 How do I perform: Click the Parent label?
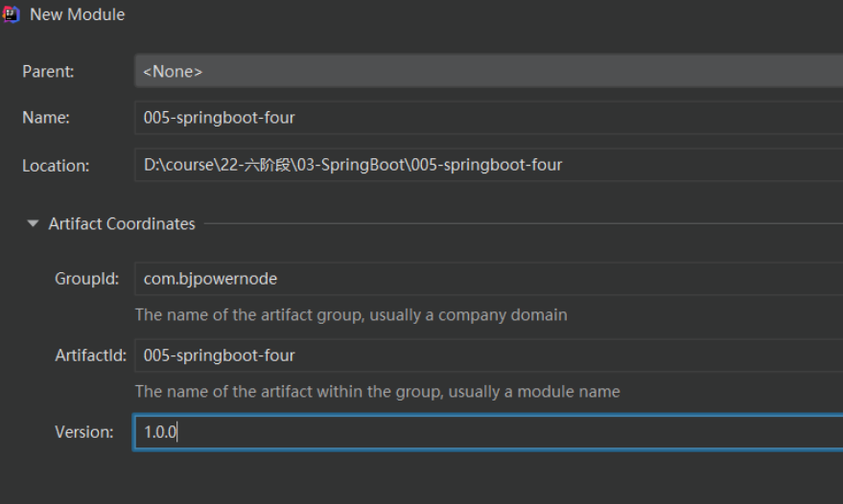coord(48,71)
